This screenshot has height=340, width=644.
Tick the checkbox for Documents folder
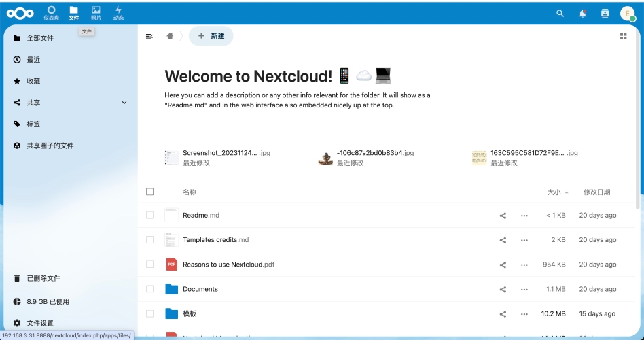point(150,289)
